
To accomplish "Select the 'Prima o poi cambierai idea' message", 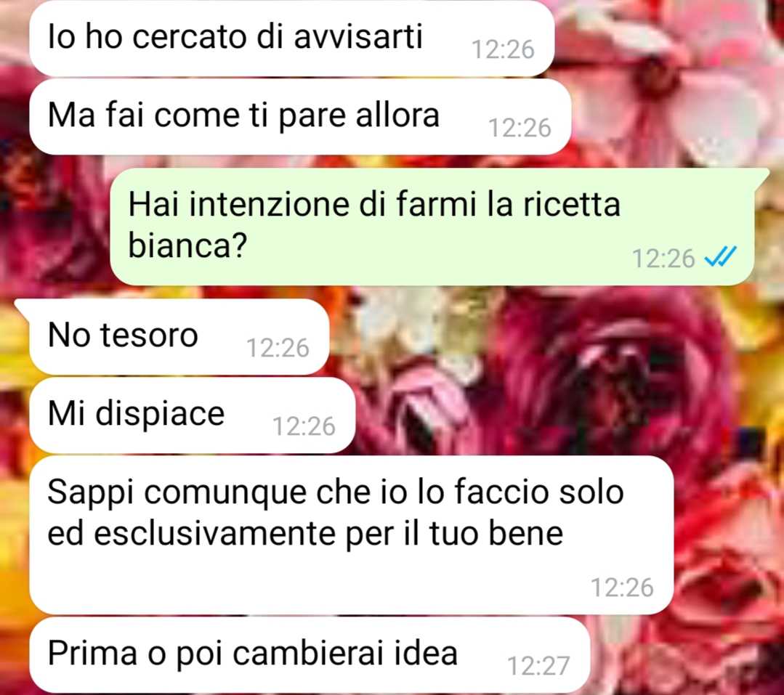I will coord(310,654).
